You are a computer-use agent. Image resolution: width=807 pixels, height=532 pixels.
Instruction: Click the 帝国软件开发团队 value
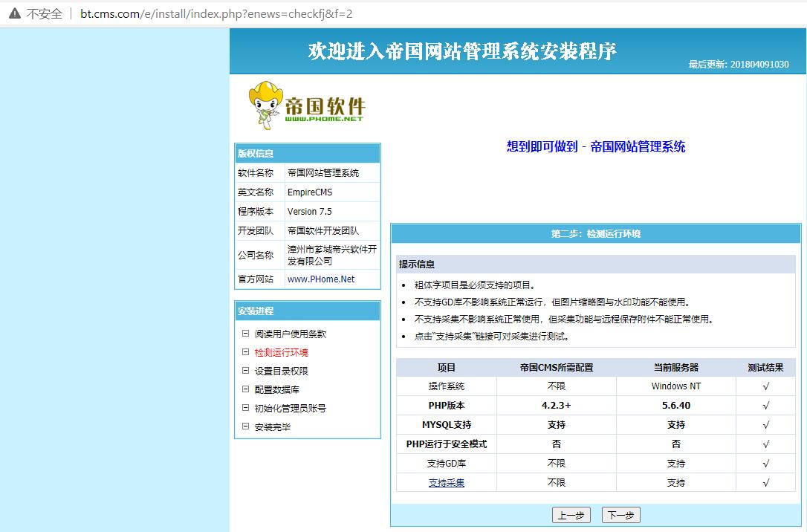click(x=323, y=230)
